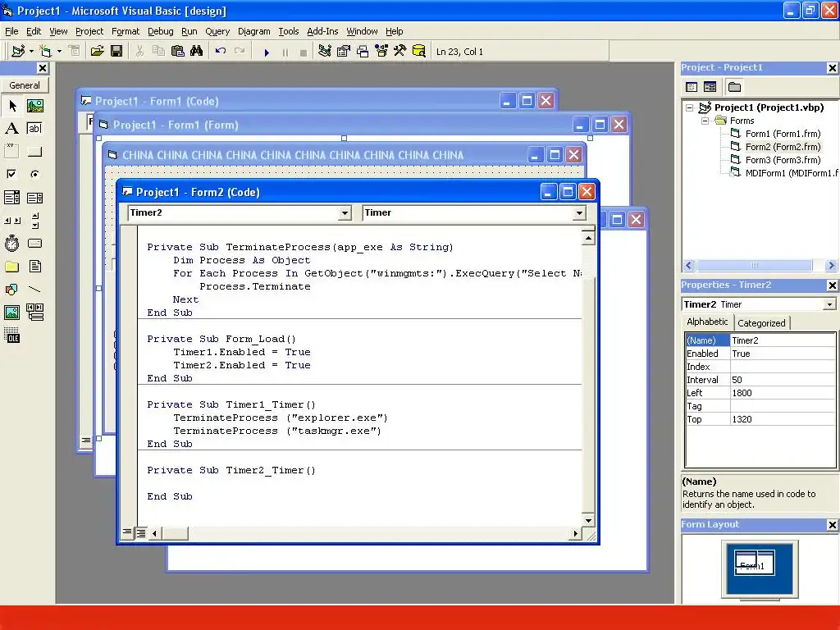Select Form3 (Form3.frm) in project tree
Screen dimensions: 840x630
point(783,160)
